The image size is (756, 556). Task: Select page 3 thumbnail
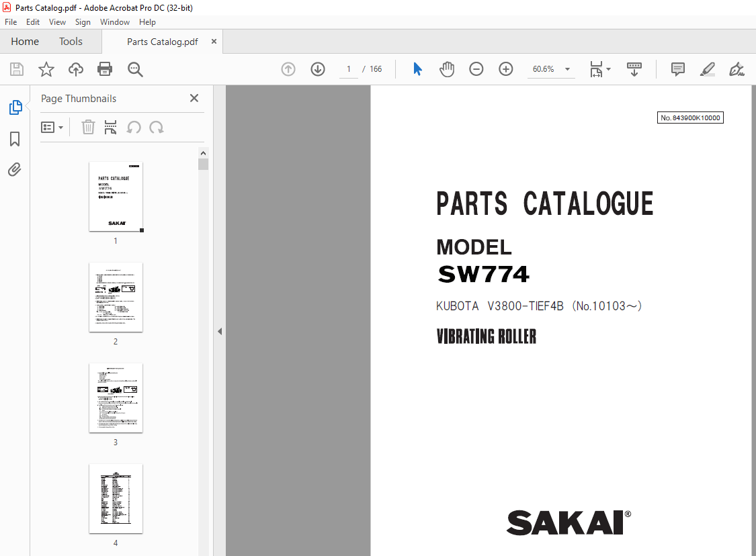116,398
